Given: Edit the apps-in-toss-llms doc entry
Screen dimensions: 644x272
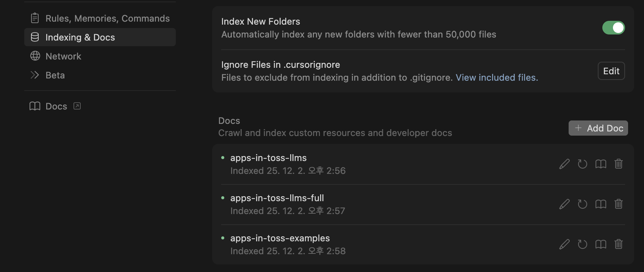Looking at the screenshot, I should pyautogui.click(x=564, y=164).
